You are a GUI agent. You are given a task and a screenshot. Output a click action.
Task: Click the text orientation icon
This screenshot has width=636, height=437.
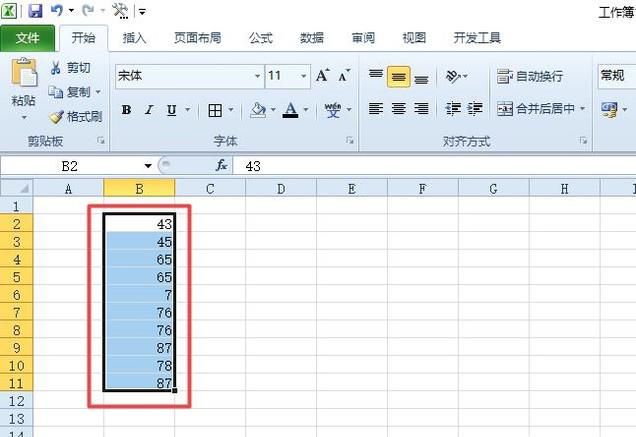tap(453, 76)
